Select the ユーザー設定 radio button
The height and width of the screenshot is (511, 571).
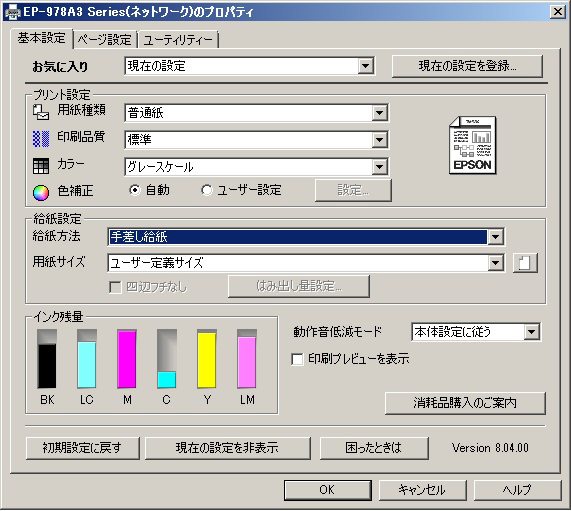pyautogui.click(x=206, y=190)
